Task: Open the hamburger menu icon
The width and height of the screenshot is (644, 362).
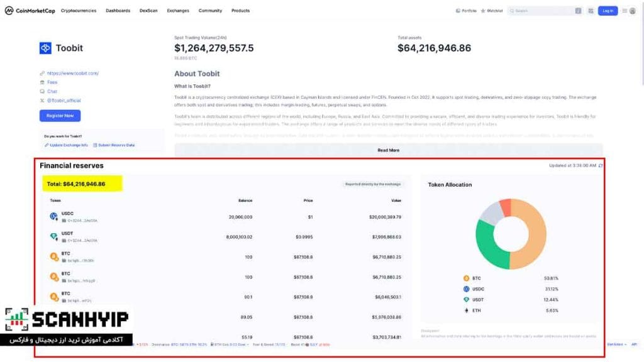Action: point(625,11)
